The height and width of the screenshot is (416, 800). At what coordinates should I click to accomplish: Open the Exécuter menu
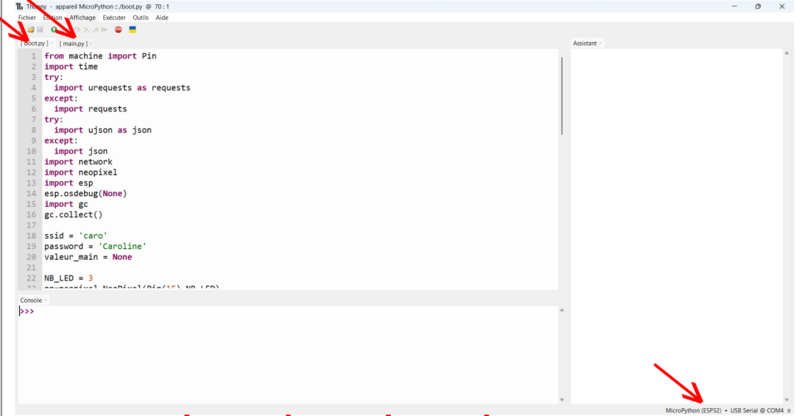(114, 18)
